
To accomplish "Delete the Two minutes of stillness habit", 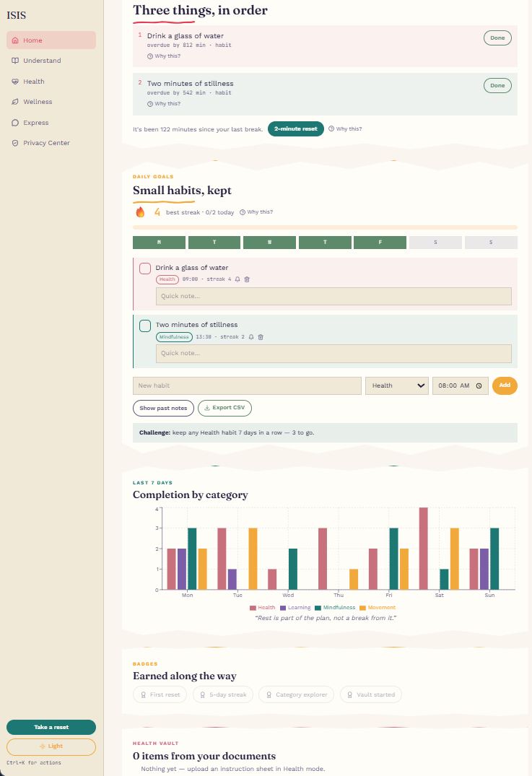I will pyautogui.click(x=261, y=336).
